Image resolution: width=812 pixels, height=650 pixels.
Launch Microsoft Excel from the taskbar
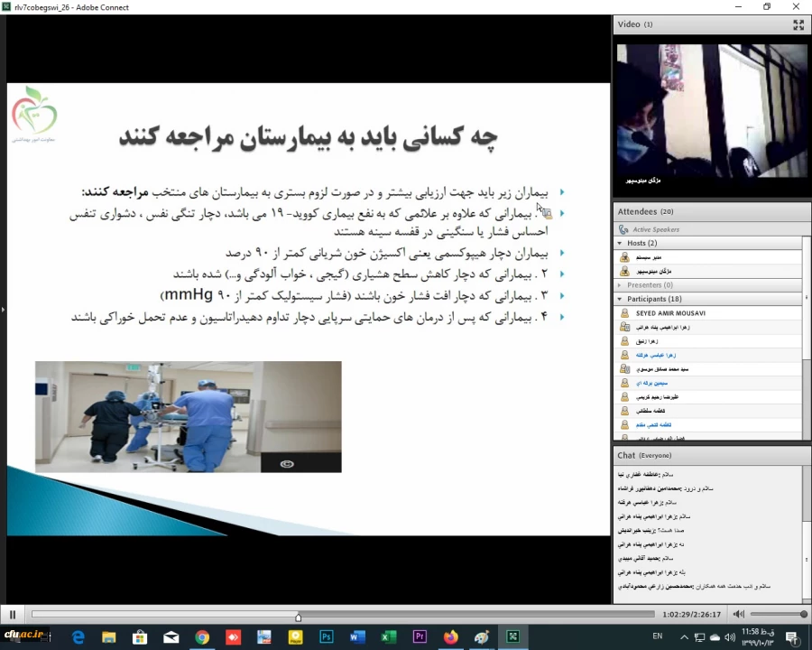[x=388, y=637]
